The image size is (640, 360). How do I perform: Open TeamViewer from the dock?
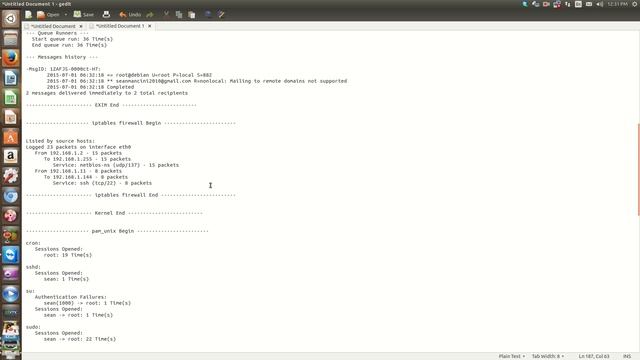[11, 255]
